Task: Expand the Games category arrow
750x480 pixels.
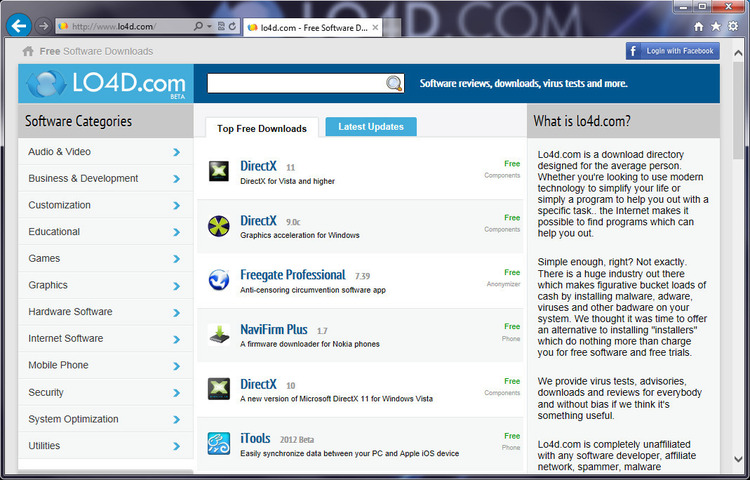Action: coord(176,259)
